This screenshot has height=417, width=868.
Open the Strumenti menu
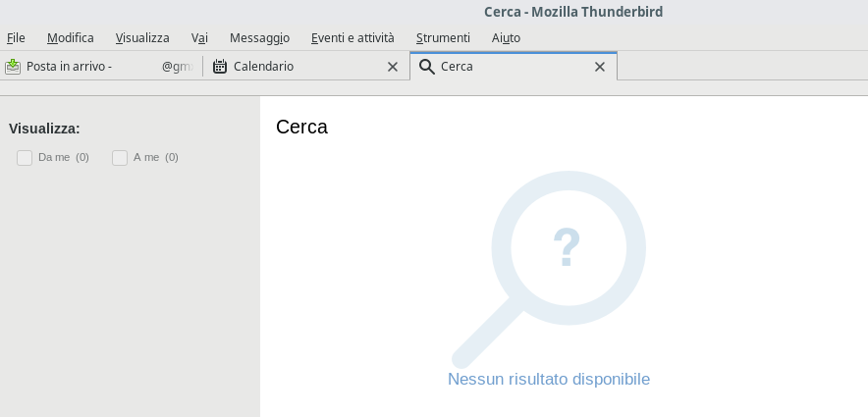[443, 37]
